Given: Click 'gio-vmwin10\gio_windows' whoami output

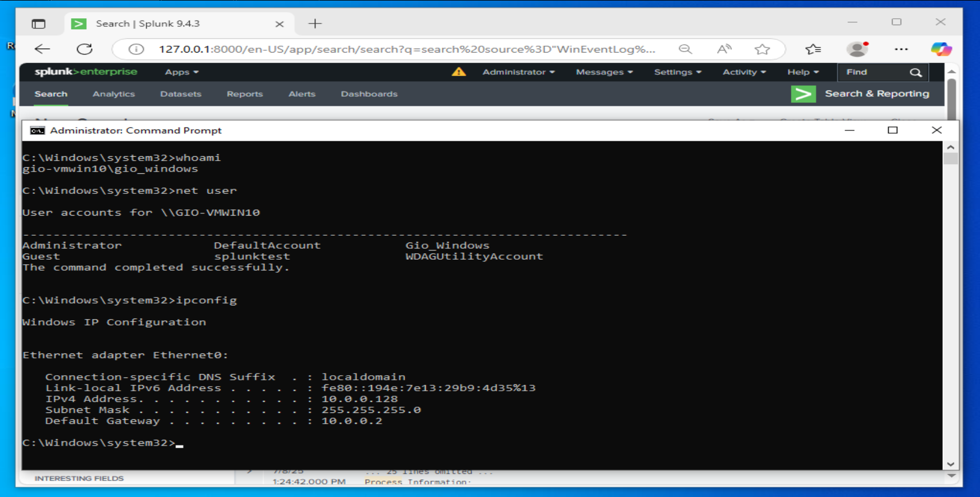Looking at the screenshot, I should 110,169.
